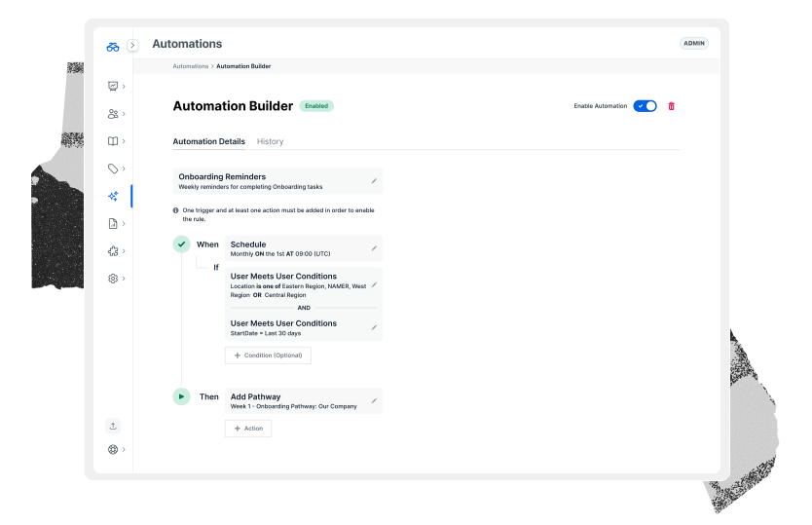
Task: Click the home logo icon
Action: (x=113, y=45)
